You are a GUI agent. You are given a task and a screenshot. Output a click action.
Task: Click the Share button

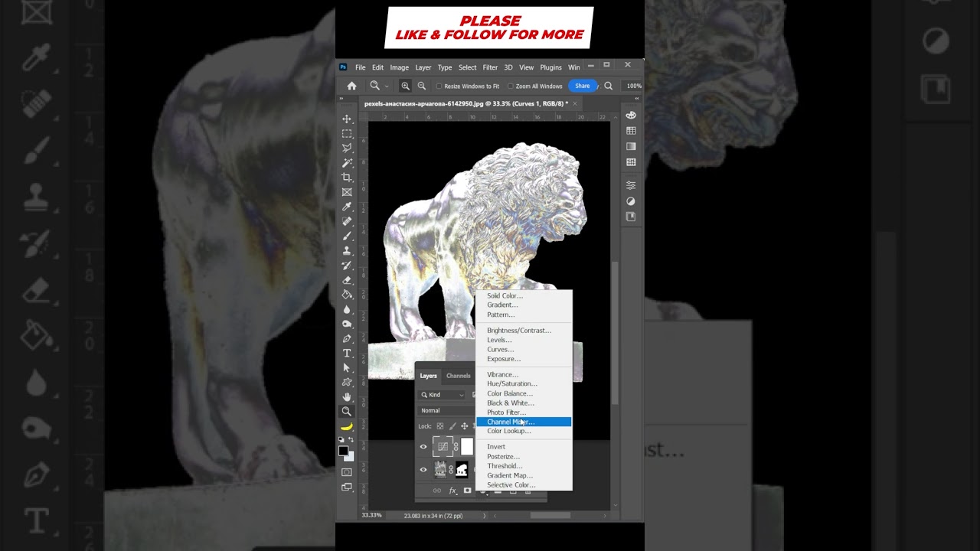pos(583,86)
